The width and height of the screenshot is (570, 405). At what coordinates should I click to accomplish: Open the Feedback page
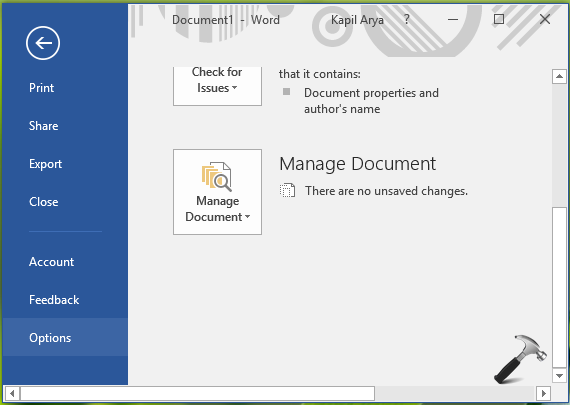point(54,300)
